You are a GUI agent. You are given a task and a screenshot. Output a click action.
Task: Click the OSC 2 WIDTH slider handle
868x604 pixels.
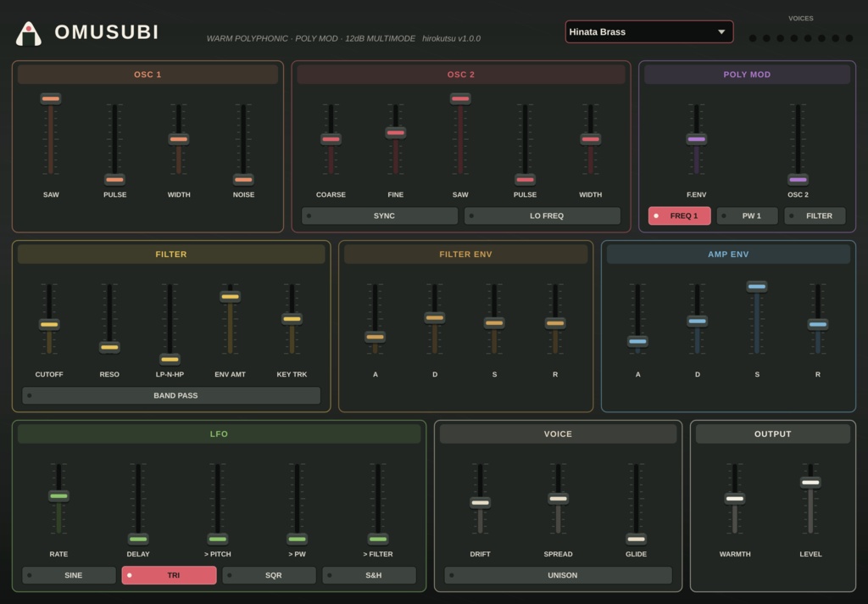pyautogui.click(x=590, y=139)
